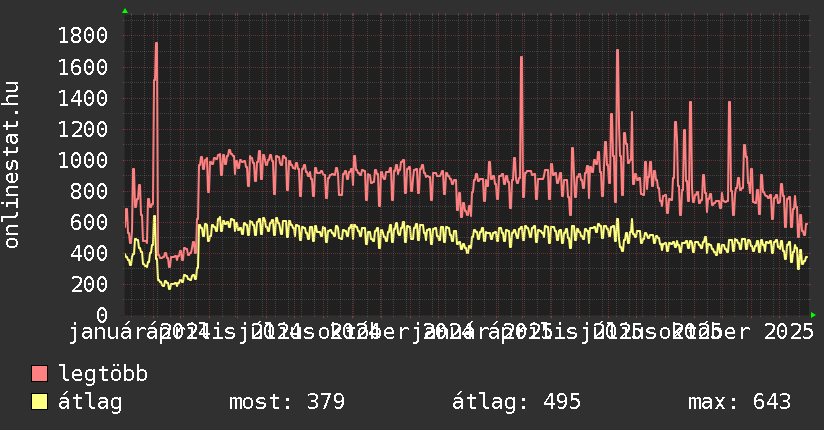Click the 0 label at the y-axis origin
Viewport: 824px width, 430px height.
coord(101,315)
